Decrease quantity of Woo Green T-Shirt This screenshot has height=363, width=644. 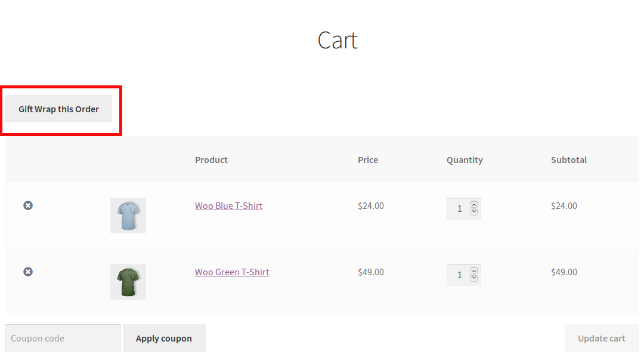tap(474, 278)
